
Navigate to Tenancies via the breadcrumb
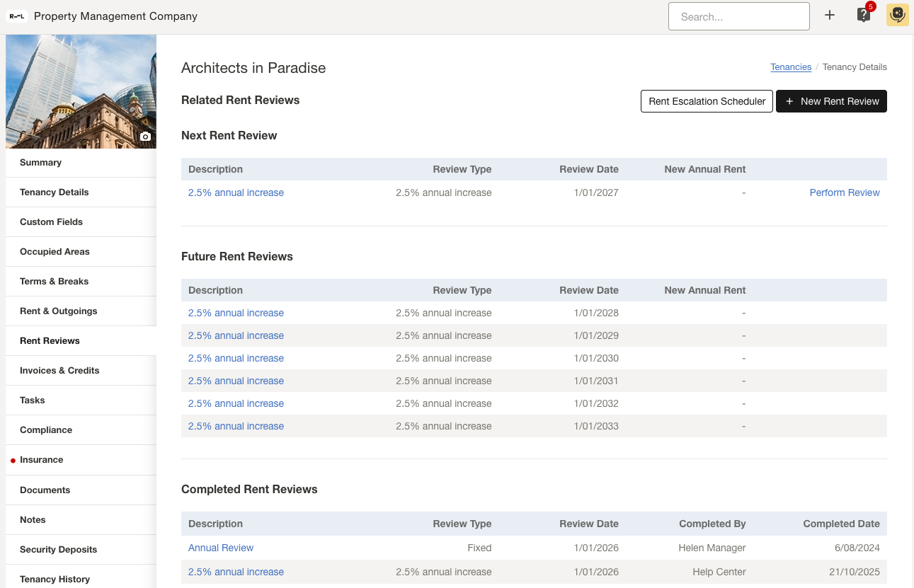pos(791,67)
